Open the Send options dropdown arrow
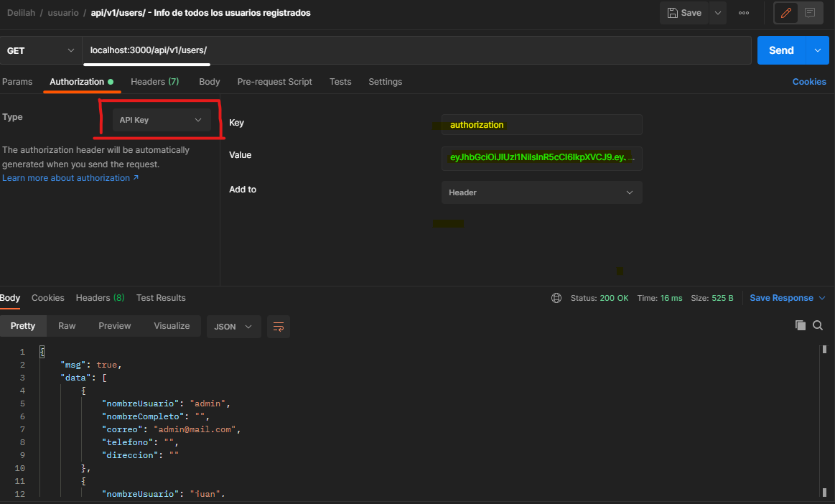 [x=818, y=50]
